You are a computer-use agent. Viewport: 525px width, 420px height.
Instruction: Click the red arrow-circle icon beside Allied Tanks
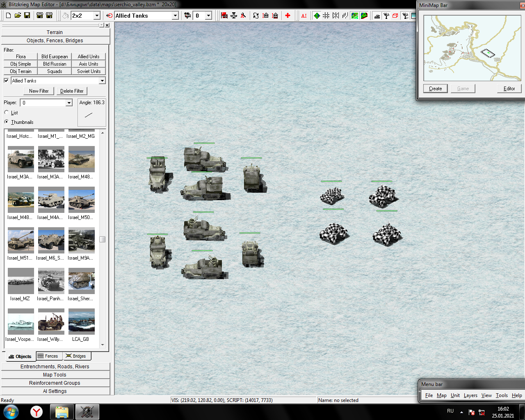click(109, 16)
